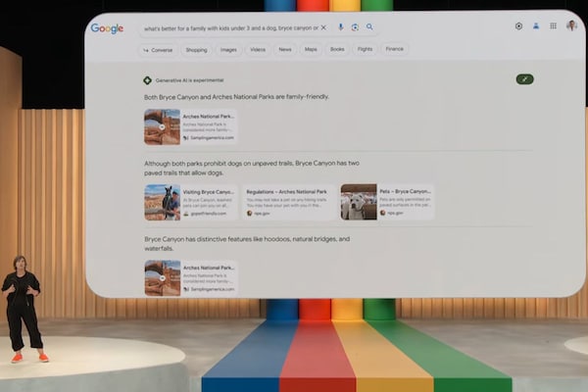Viewport: 588px width, 392px height.
Task: Open Visiting Bryce Canyon card title
Action: (x=209, y=192)
